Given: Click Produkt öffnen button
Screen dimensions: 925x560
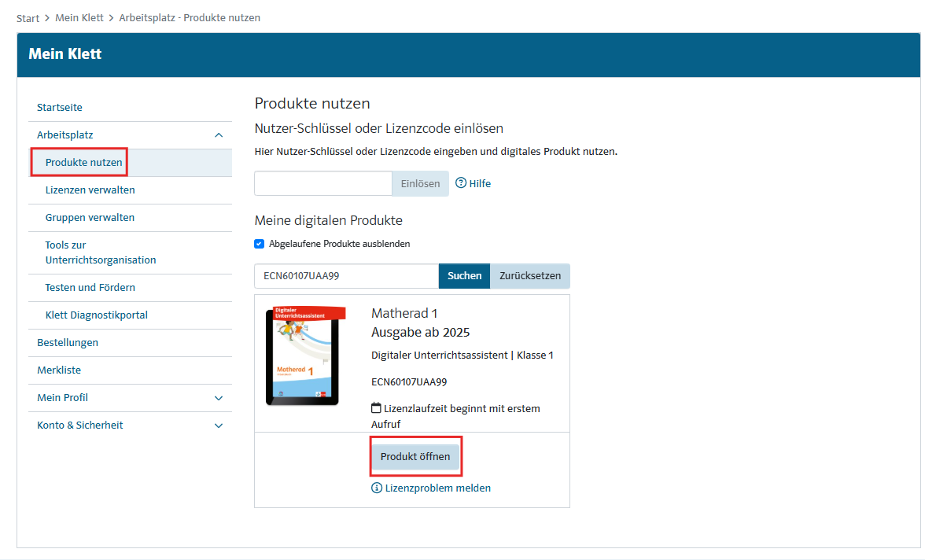Looking at the screenshot, I should click(x=415, y=457).
